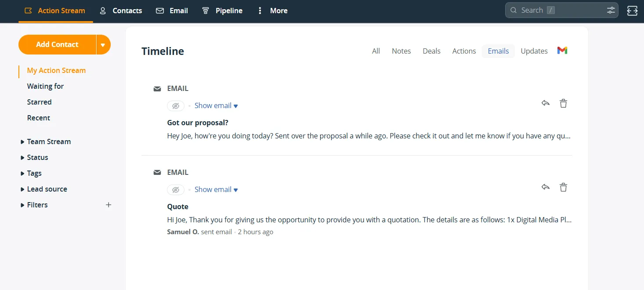The image size is (644, 290).
Task: Click envelope icon of Quote email
Action: pos(157,173)
